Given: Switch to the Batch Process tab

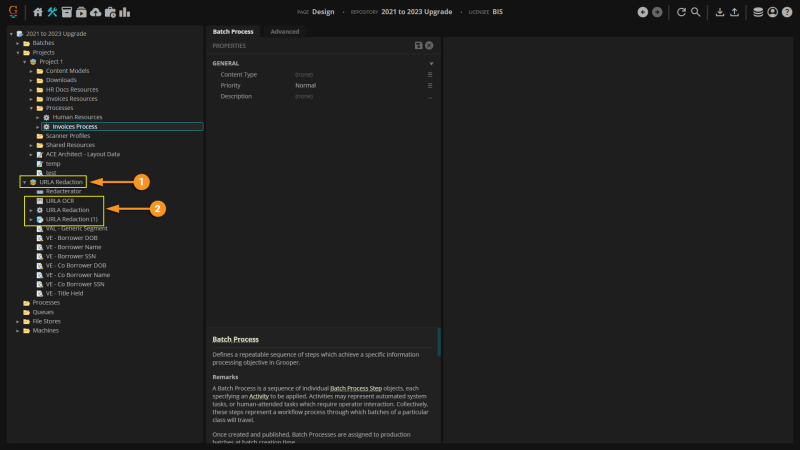Looking at the screenshot, I should pos(233,32).
